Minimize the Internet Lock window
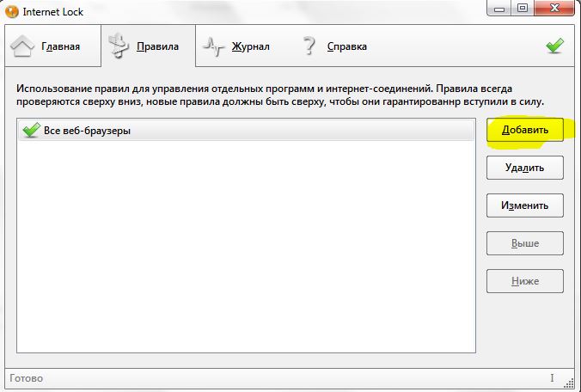The width and height of the screenshot is (581, 392). point(499,9)
